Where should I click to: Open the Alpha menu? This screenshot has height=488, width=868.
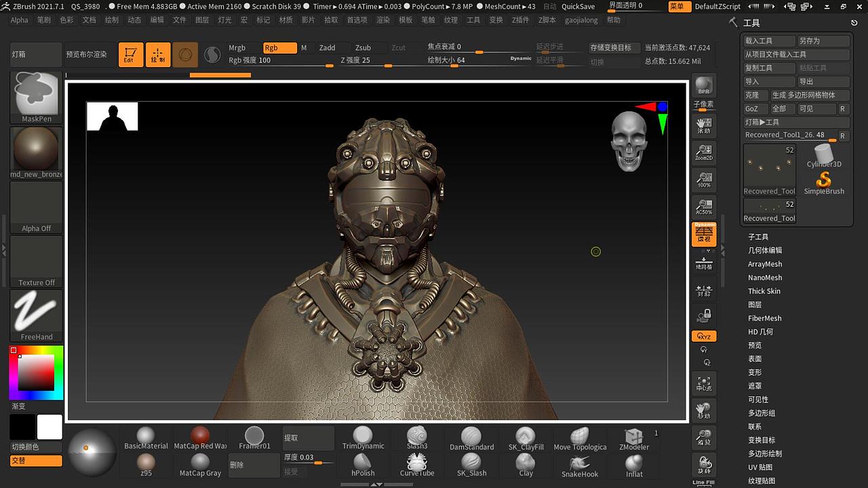point(20,20)
